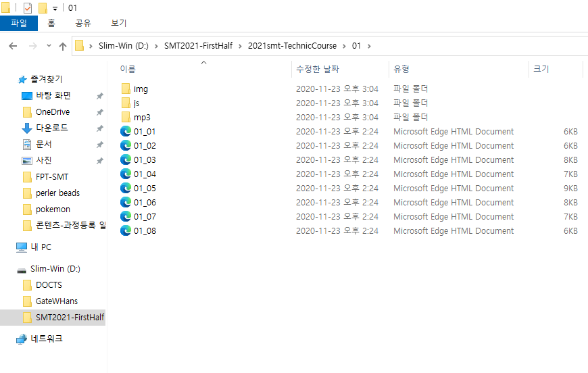The width and height of the screenshot is (588, 373).
Task: Open the recent locations dropdown chevron
Action: (x=49, y=46)
